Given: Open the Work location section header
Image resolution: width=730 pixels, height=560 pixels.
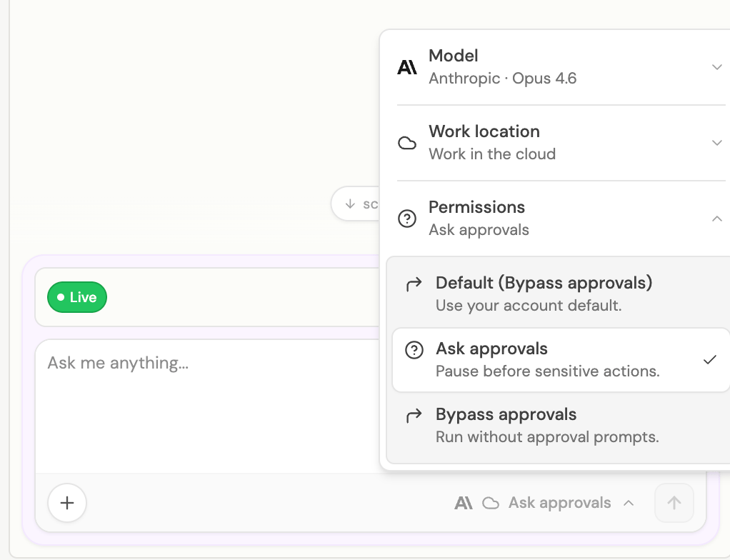Looking at the screenshot, I should 561,142.
